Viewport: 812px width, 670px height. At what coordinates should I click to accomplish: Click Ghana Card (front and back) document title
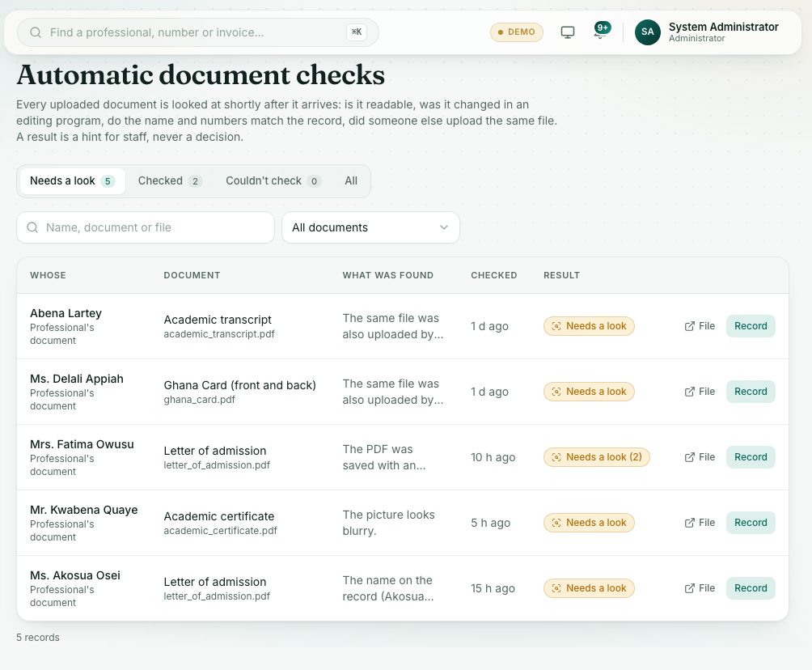tap(239, 385)
